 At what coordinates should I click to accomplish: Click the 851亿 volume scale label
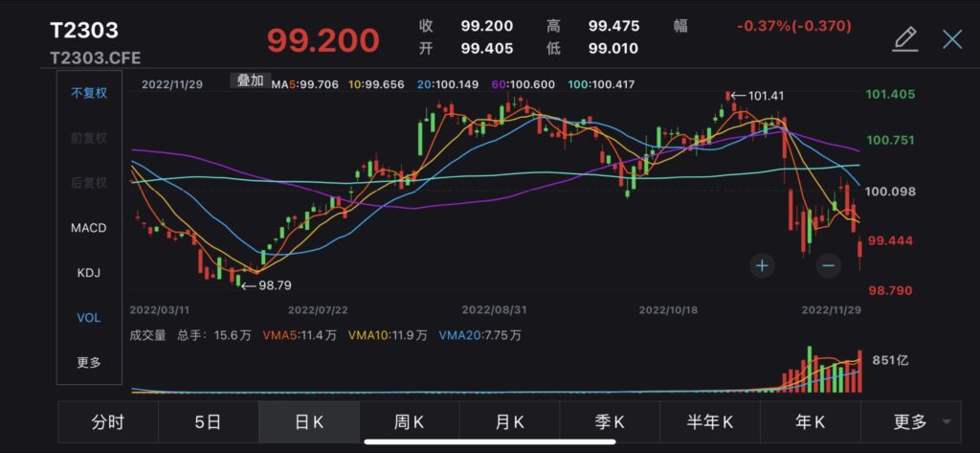889,360
